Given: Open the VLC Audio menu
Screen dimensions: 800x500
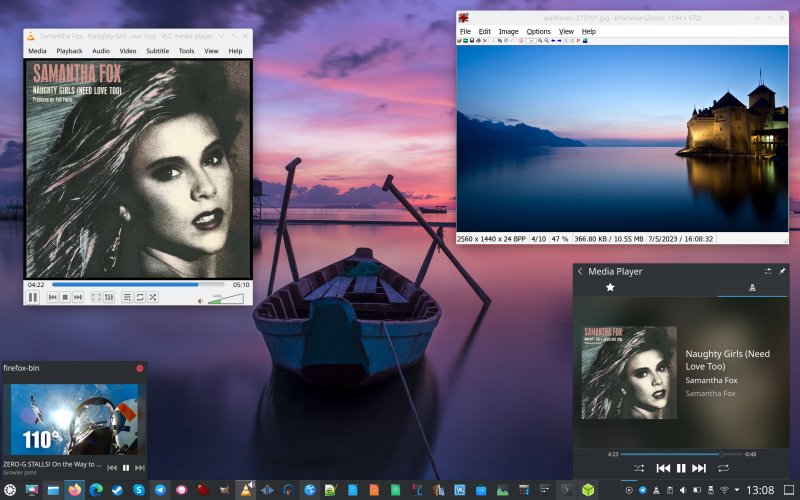Looking at the screenshot, I should 101,51.
